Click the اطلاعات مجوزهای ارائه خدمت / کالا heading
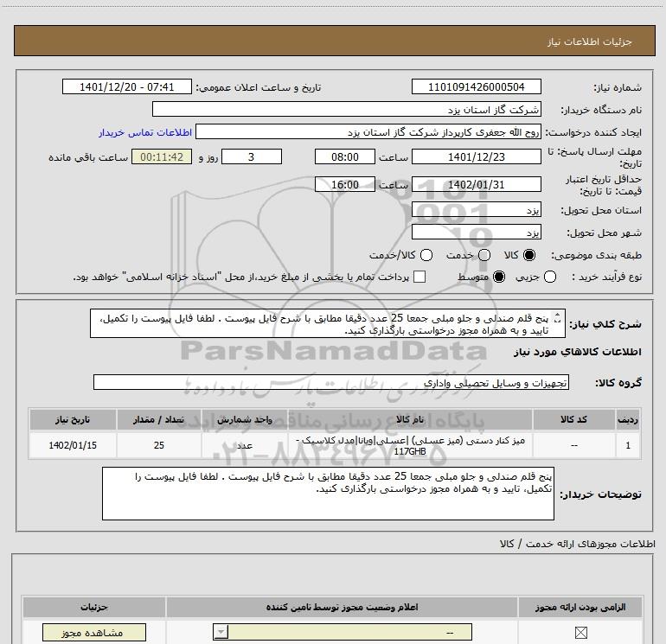 pos(577,544)
